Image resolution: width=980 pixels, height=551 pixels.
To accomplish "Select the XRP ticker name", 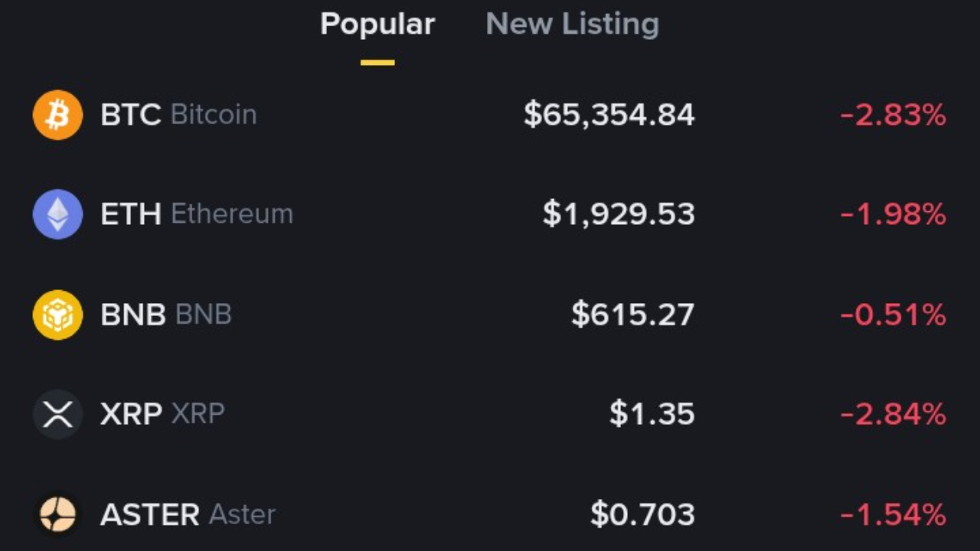I will pos(162,414).
